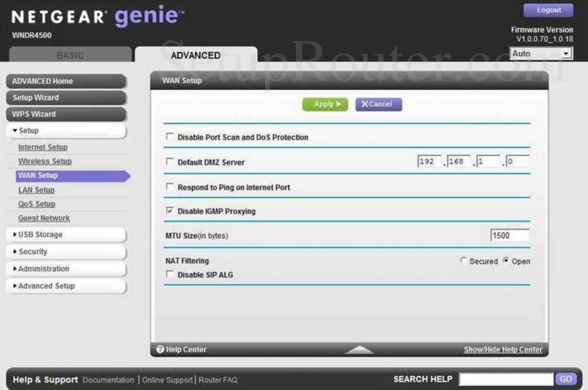Collapse the page using the up arrow
The width and height of the screenshot is (588, 390).
(359, 349)
